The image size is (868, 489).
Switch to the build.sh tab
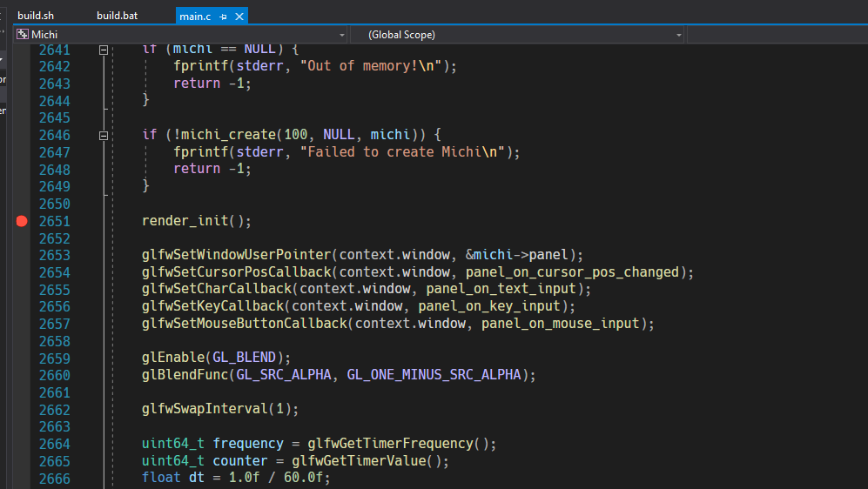point(36,16)
